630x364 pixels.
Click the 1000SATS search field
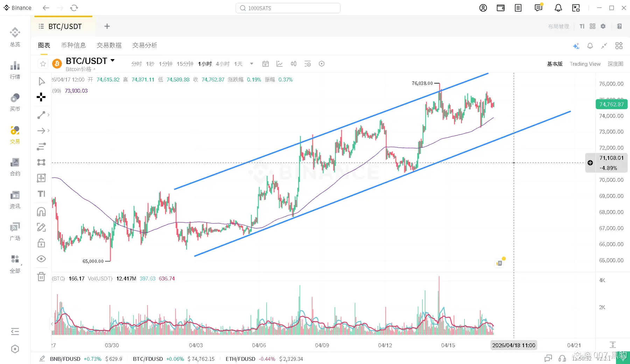(288, 8)
